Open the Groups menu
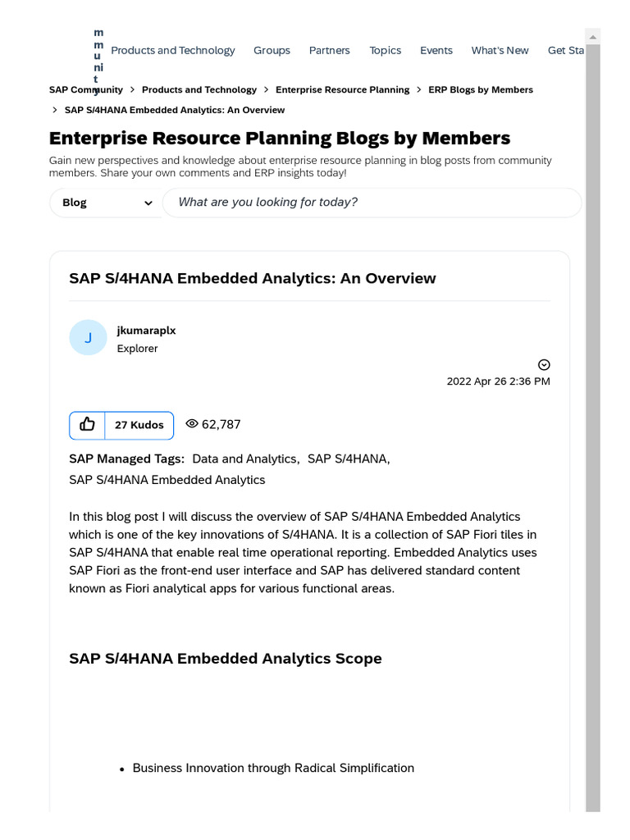 point(272,51)
